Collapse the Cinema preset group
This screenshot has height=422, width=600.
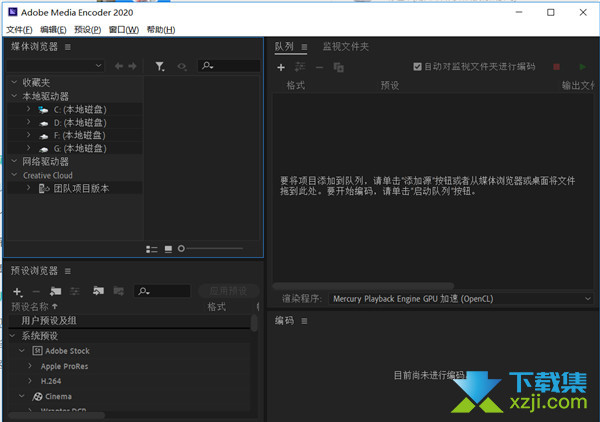[x=22, y=396]
